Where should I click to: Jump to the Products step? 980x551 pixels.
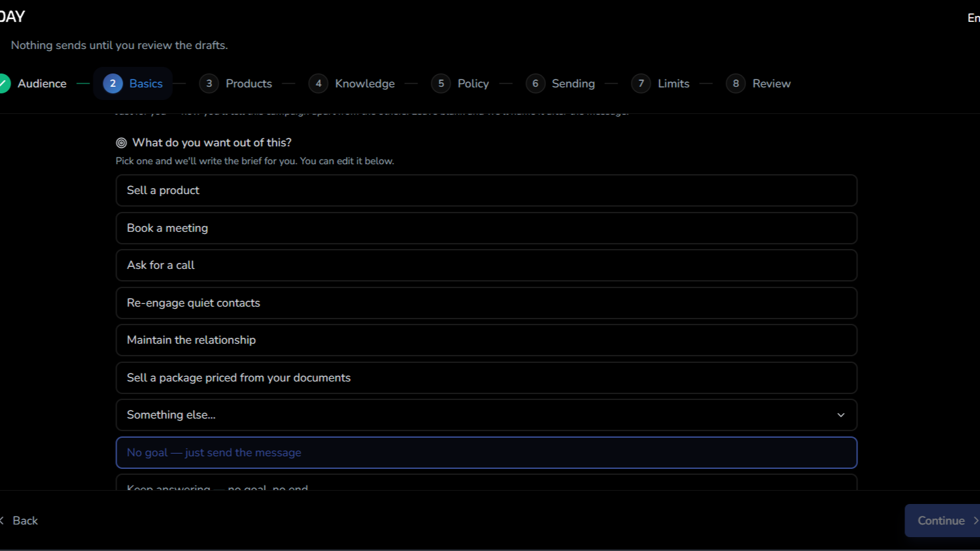pos(236,83)
